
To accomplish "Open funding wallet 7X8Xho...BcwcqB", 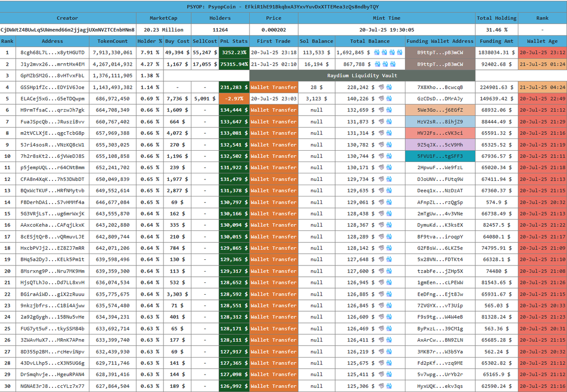I will click(440, 87).
